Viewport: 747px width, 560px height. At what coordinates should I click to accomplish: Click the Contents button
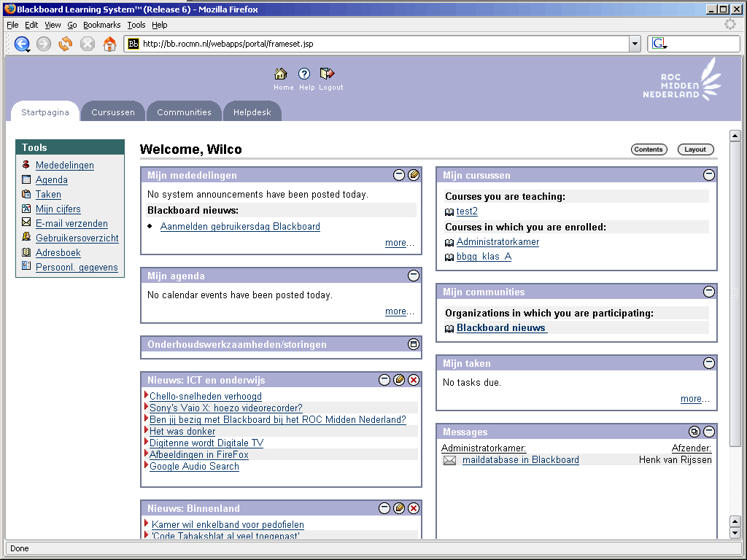coord(649,149)
